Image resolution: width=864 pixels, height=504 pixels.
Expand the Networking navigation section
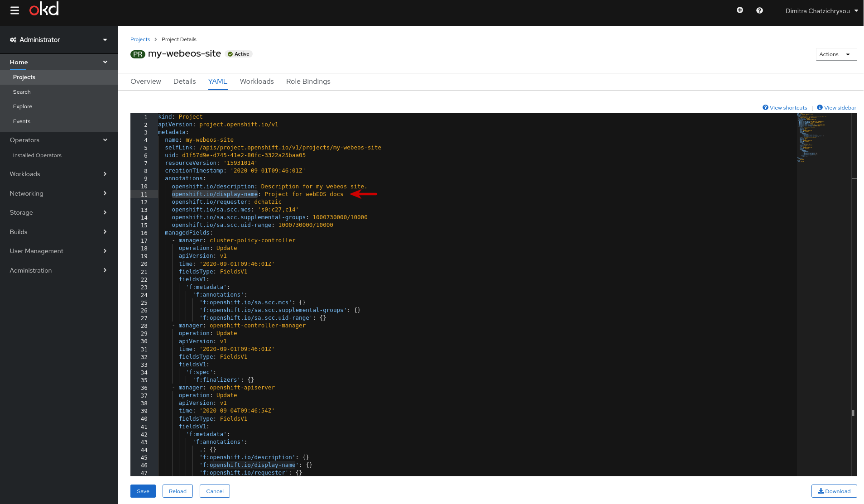point(59,193)
